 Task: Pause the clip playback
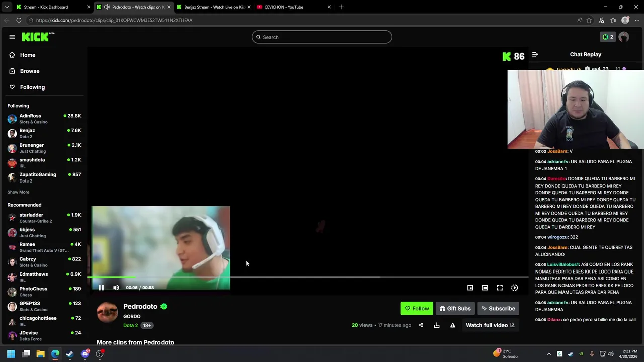click(x=101, y=288)
